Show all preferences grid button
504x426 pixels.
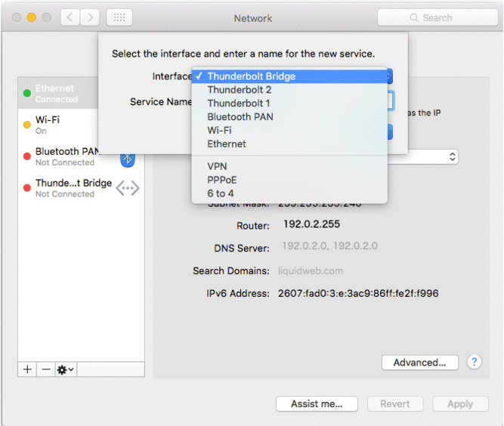click(119, 17)
